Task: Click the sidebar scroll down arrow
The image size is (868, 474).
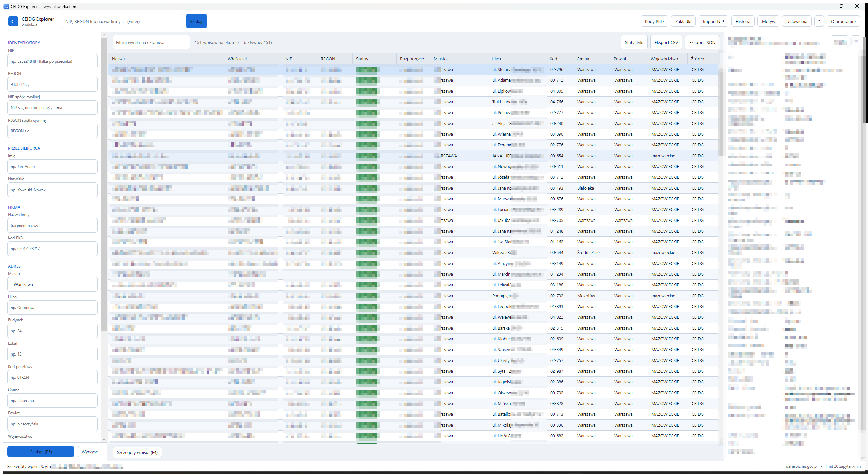Action: 104,439
